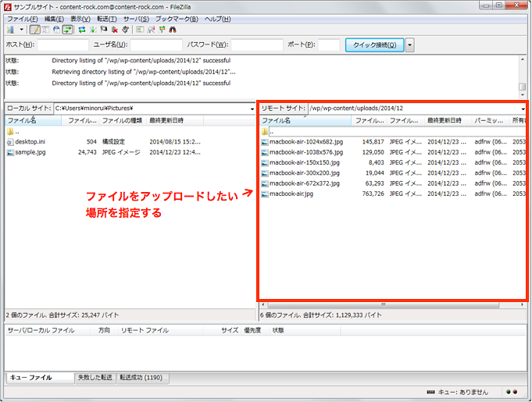Click the reconnect to last server icon
Viewport: 532px width, 402px height.
(x=126, y=30)
